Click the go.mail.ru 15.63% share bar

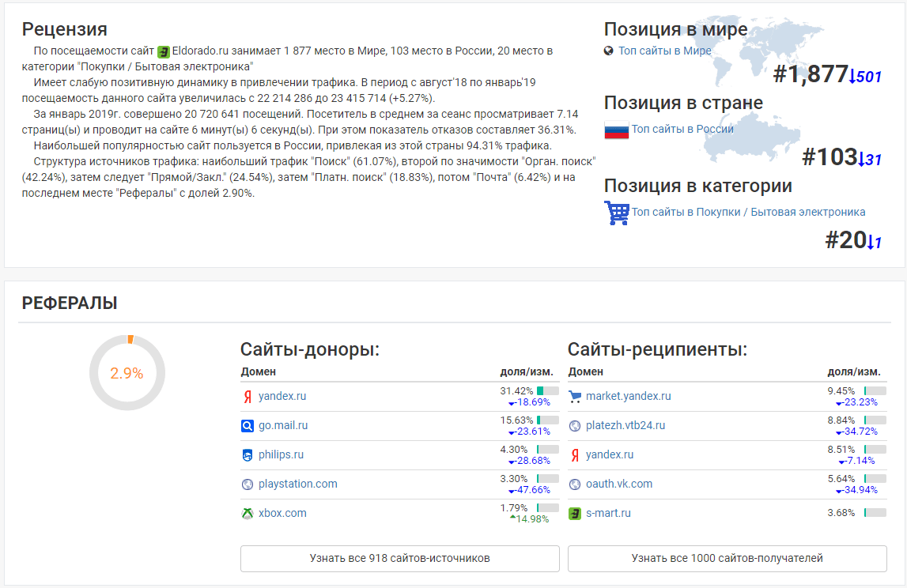click(x=548, y=420)
